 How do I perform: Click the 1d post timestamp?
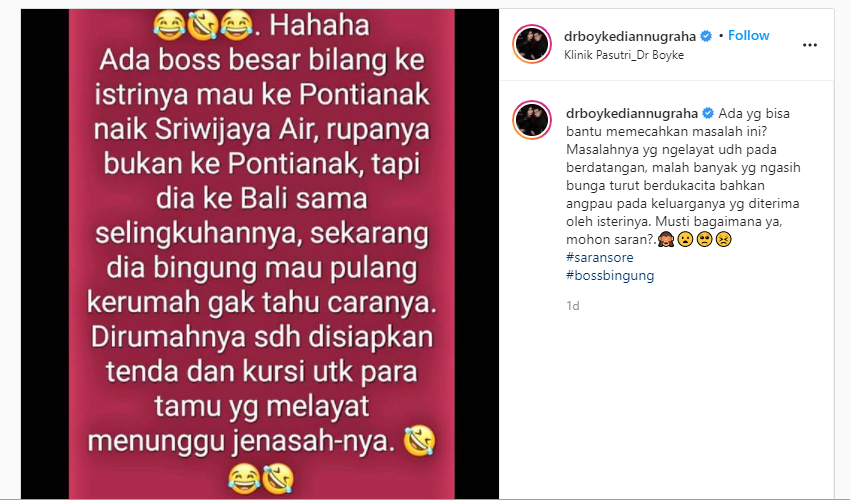point(573,306)
